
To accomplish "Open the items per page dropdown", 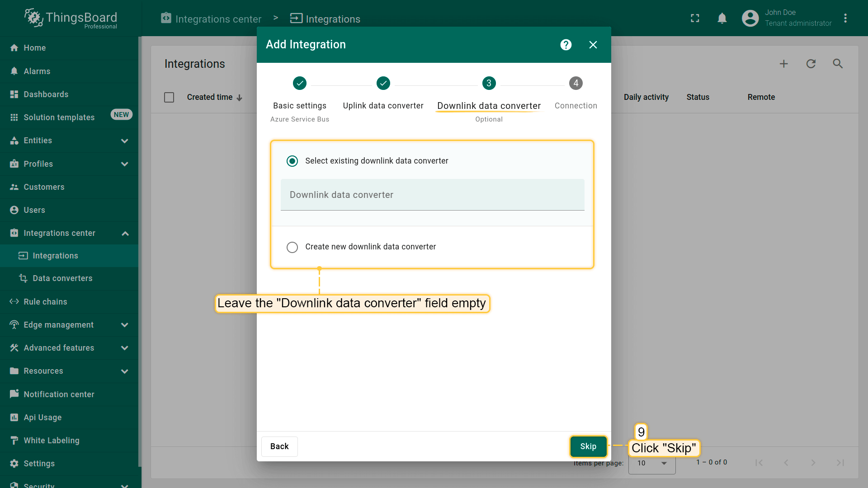I will pyautogui.click(x=651, y=463).
